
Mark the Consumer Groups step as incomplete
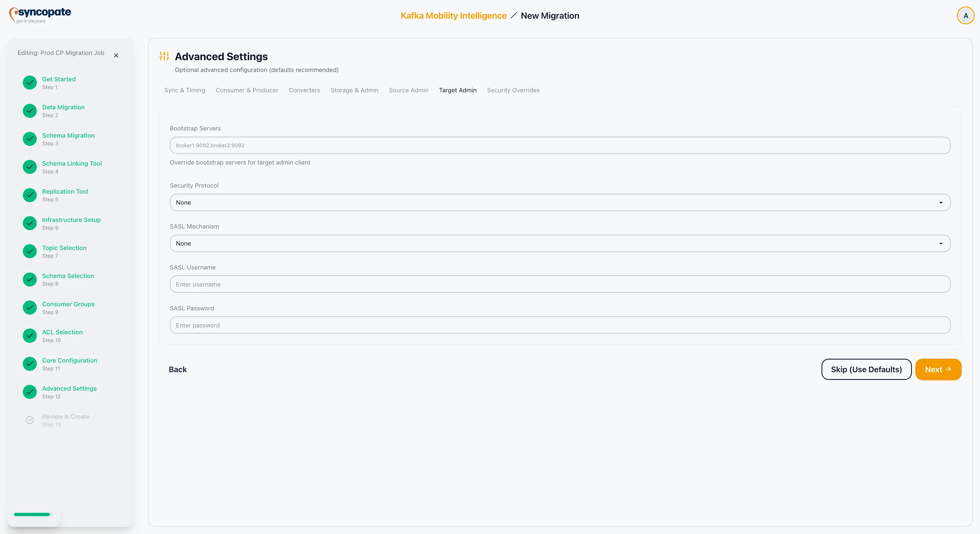pyautogui.click(x=29, y=307)
